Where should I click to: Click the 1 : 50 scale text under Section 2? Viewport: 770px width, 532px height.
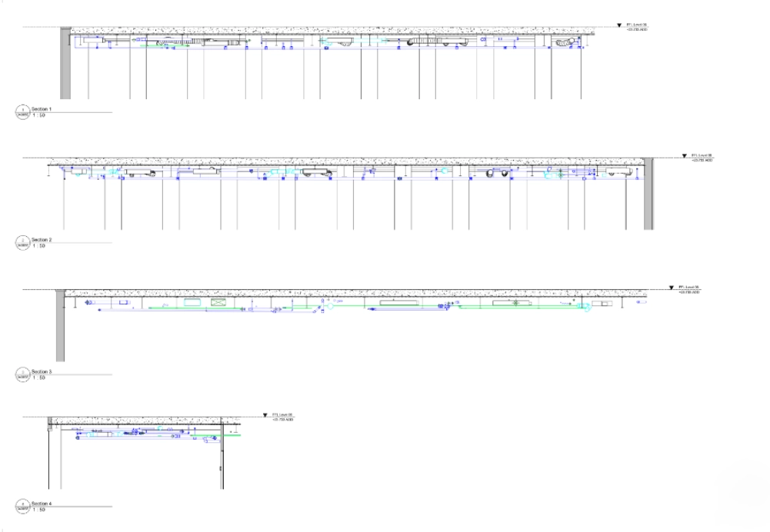(x=38, y=246)
